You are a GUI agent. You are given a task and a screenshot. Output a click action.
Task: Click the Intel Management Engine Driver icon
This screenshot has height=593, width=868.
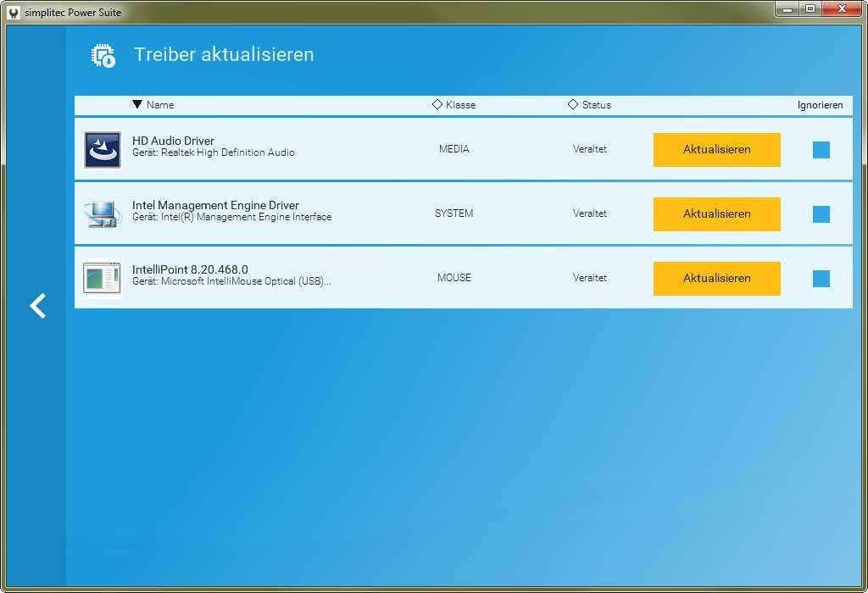pyautogui.click(x=103, y=214)
